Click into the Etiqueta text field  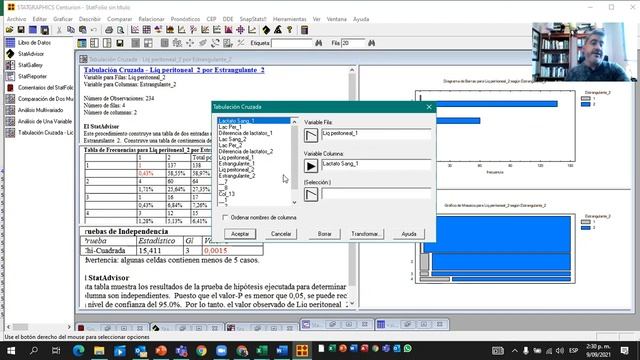[x=291, y=43]
